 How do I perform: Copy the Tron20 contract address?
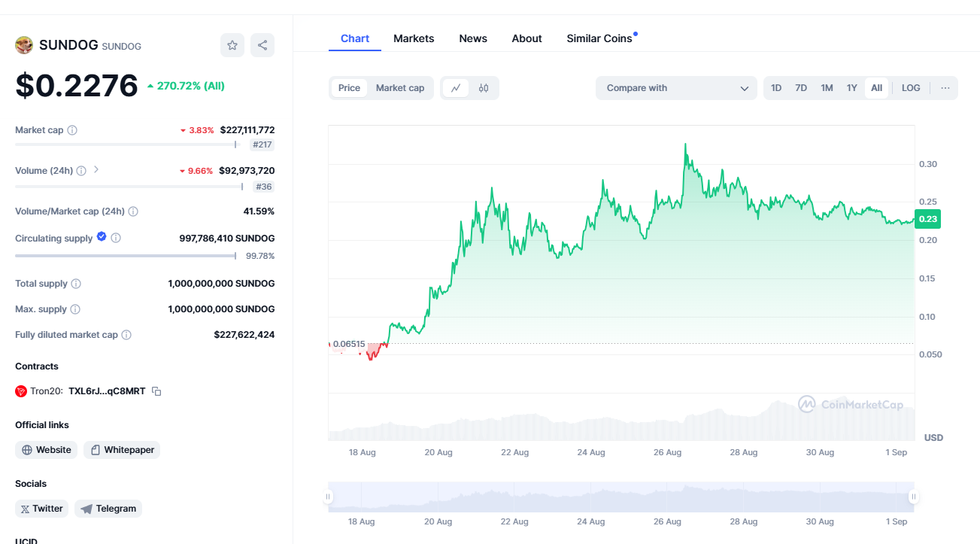pos(156,391)
